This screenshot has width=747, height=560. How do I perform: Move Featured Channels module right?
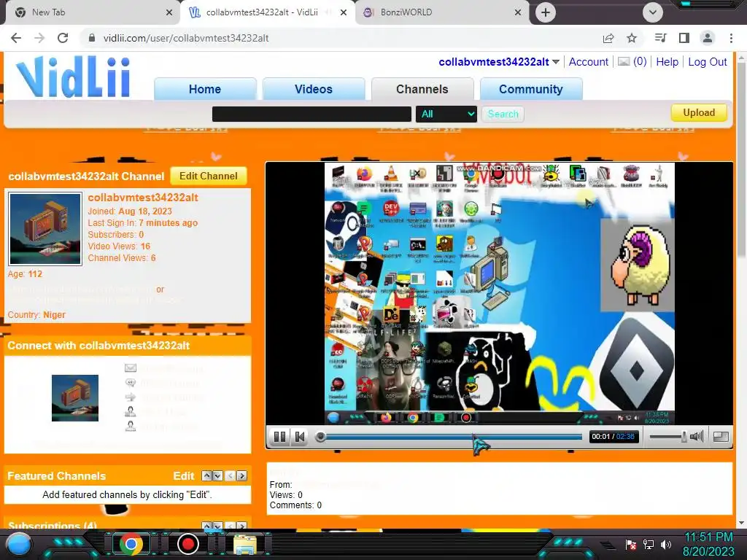[242, 475]
